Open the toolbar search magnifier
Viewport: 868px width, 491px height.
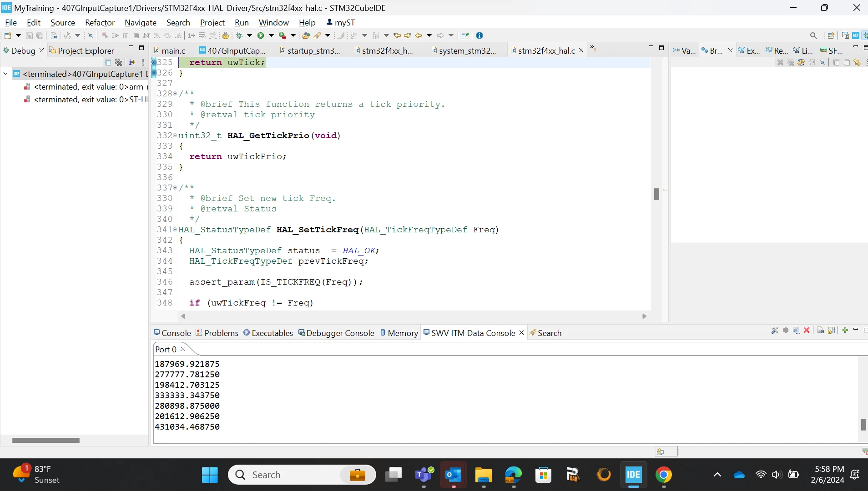click(813, 35)
